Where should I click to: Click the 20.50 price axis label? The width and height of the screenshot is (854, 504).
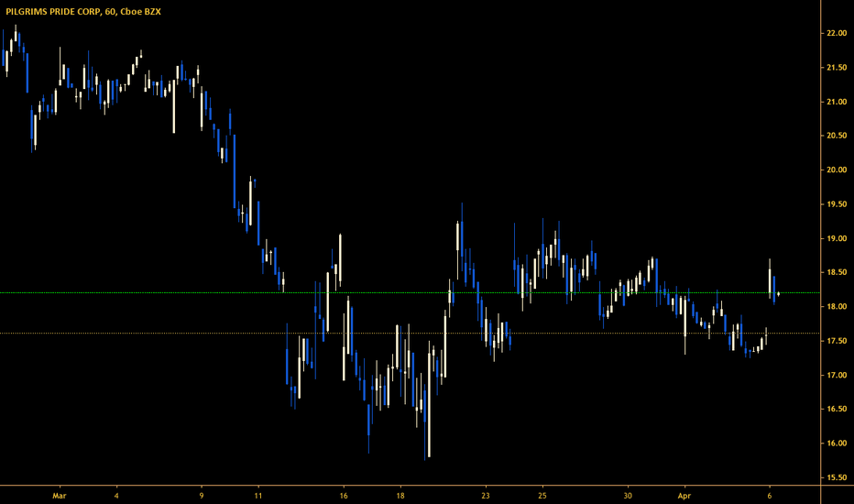837,136
